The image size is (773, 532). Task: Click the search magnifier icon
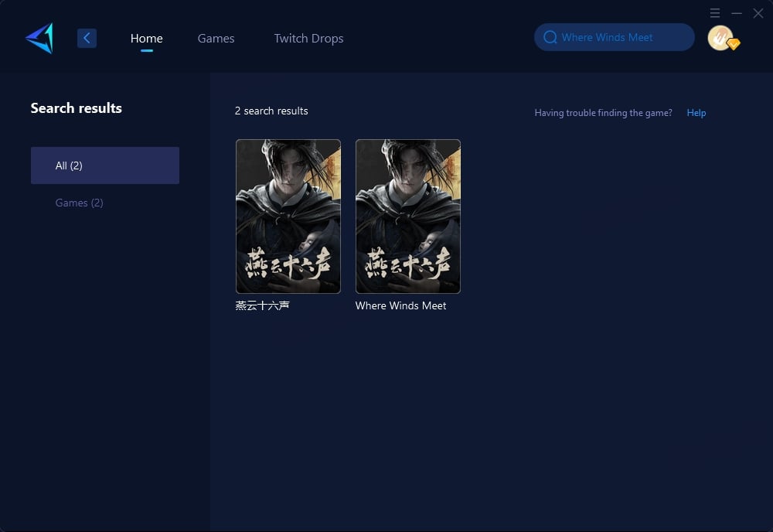point(550,37)
